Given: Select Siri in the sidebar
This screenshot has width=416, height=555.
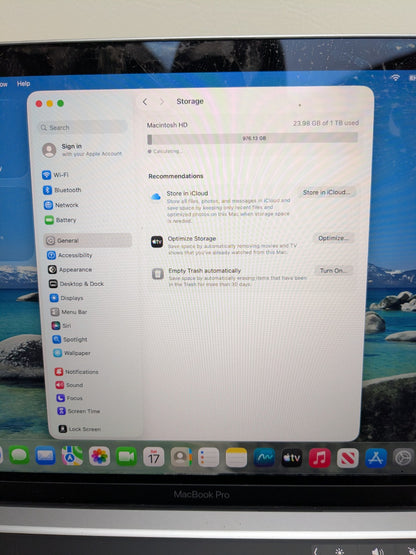Looking at the screenshot, I should point(62,326).
